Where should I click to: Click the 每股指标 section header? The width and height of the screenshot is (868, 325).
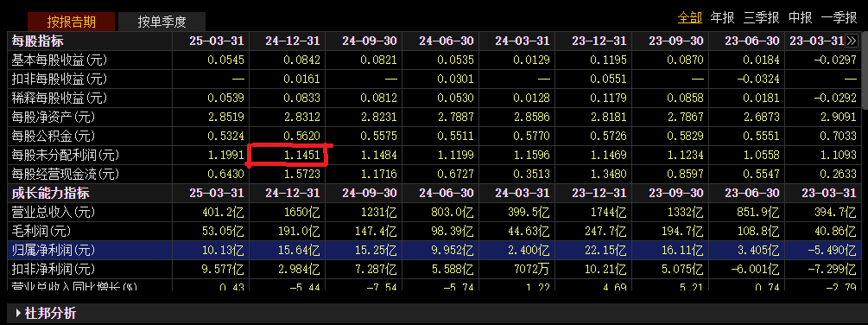pyautogui.click(x=38, y=41)
